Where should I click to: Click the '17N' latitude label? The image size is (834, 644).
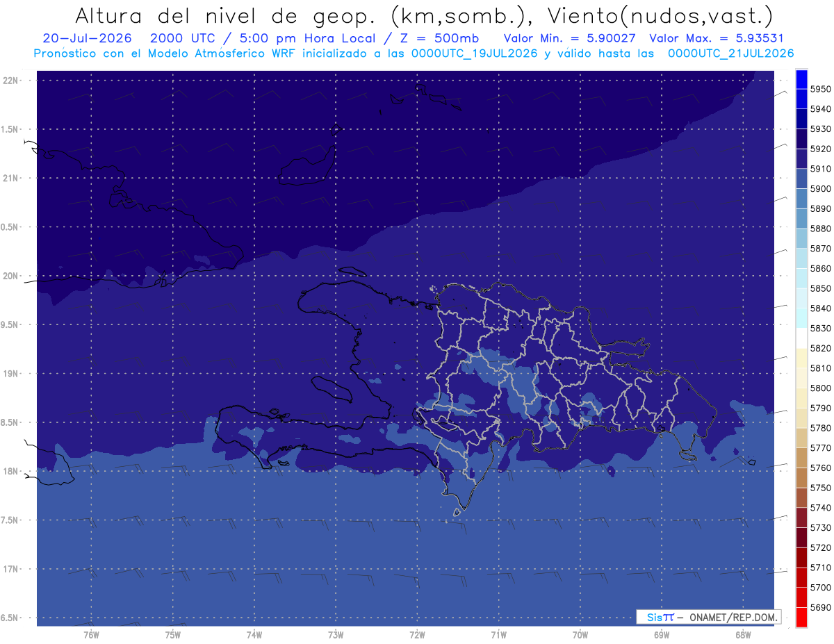(x=12, y=569)
